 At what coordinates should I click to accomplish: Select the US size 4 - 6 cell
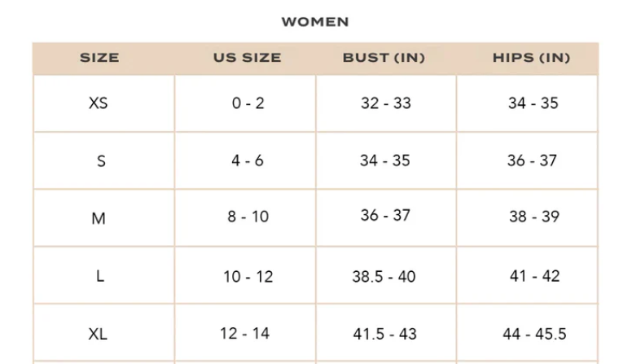(x=247, y=160)
